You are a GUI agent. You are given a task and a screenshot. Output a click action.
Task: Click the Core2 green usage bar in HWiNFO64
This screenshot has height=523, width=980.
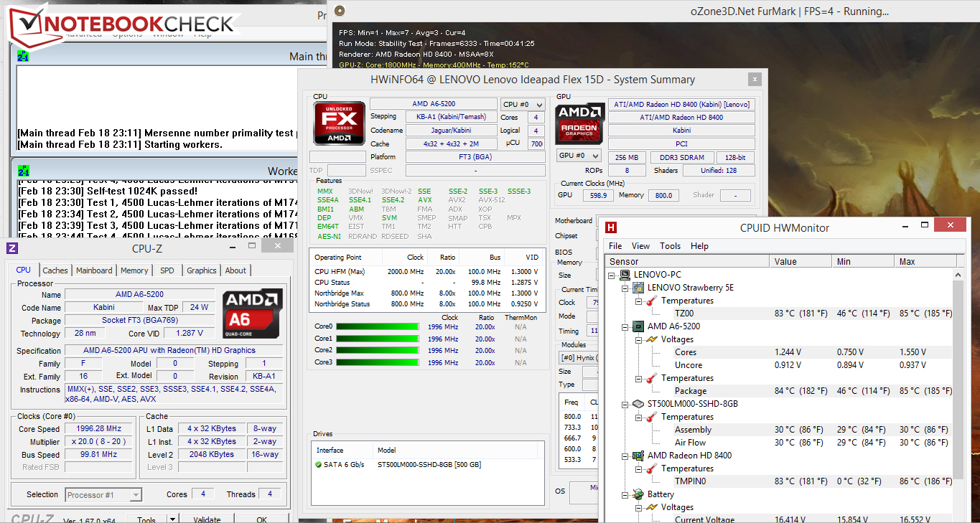pos(378,350)
